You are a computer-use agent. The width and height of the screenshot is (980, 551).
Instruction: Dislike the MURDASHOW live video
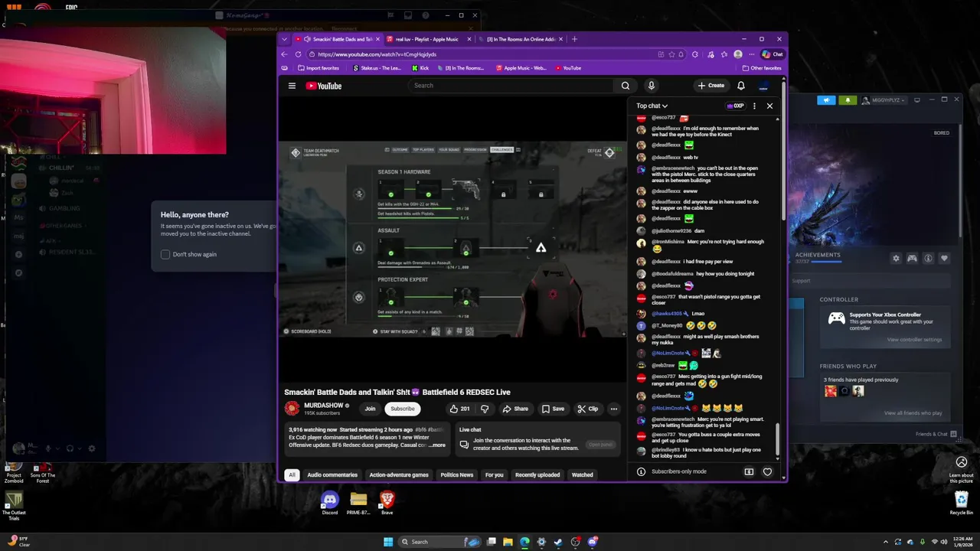[x=484, y=409]
